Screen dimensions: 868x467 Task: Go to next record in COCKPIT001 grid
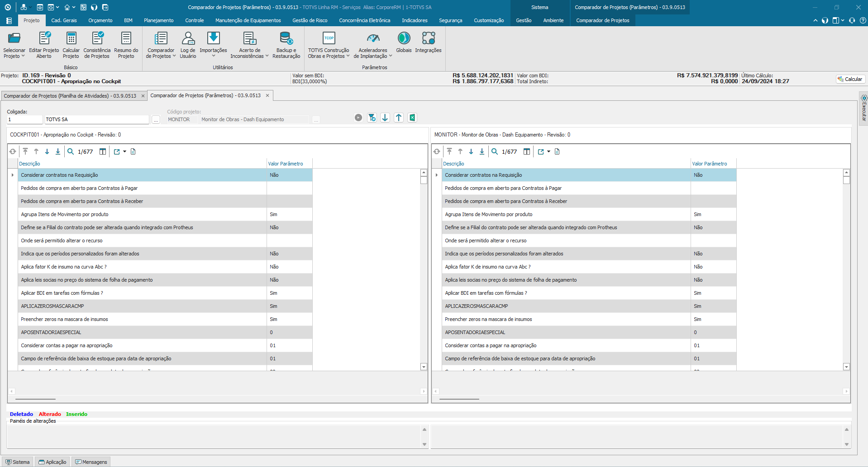click(47, 151)
